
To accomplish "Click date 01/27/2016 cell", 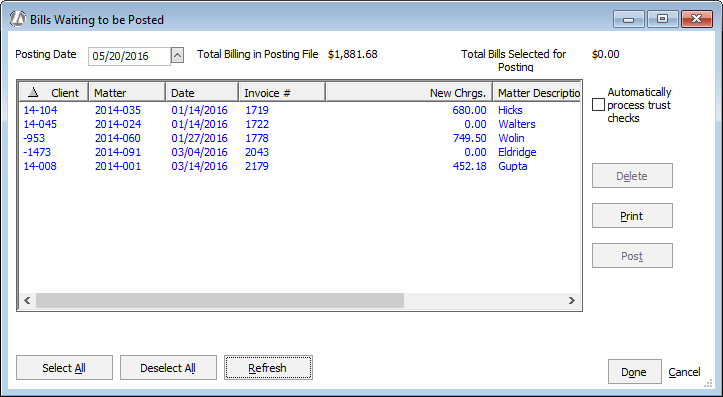I will [200, 138].
